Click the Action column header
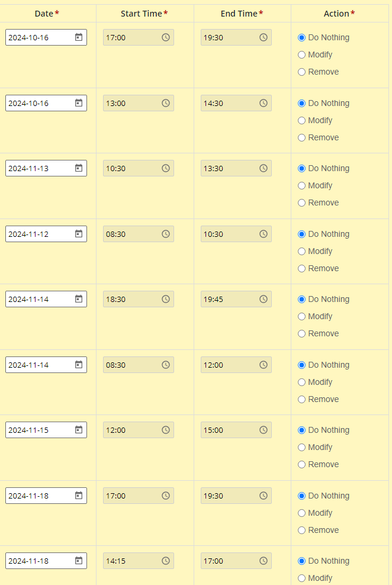 pyautogui.click(x=339, y=14)
